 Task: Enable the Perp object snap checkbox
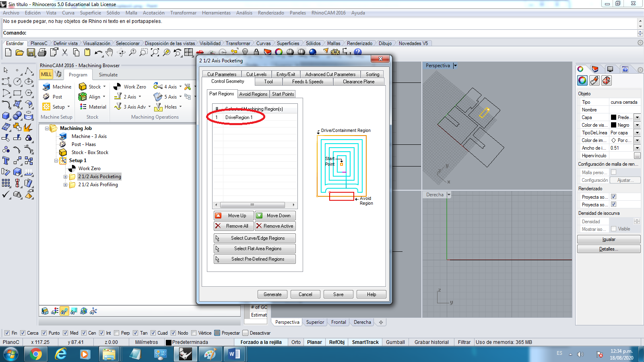click(x=117, y=333)
